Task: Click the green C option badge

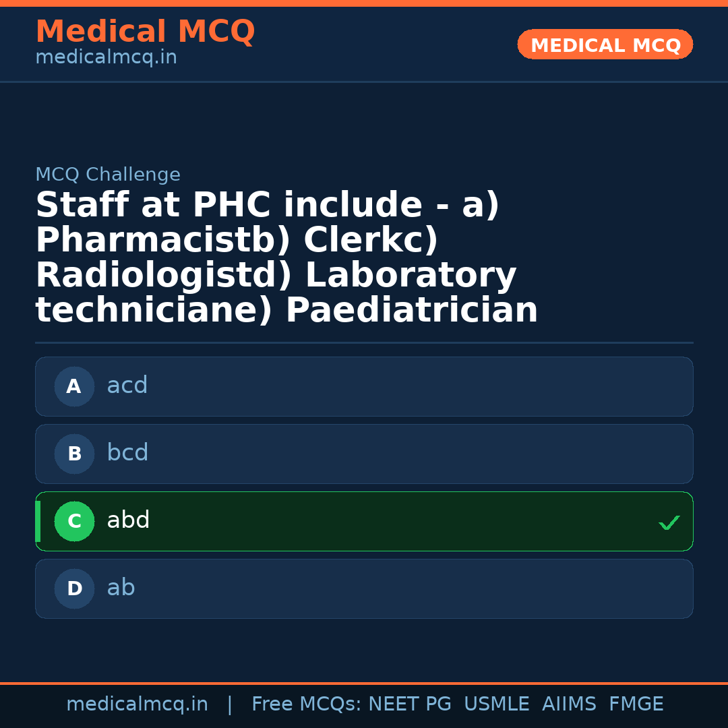Action: click(74, 521)
